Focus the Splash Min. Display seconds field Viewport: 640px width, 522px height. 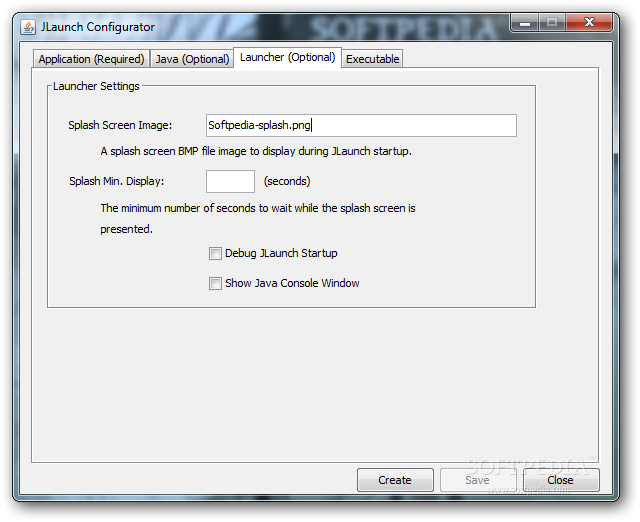point(230,181)
